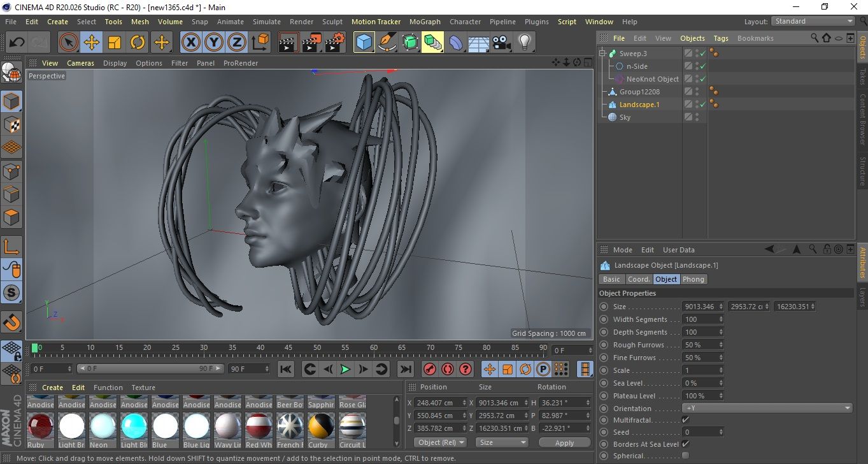Enable the Spherical checkbox
This screenshot has height=464, width=868.
[685, 456]
